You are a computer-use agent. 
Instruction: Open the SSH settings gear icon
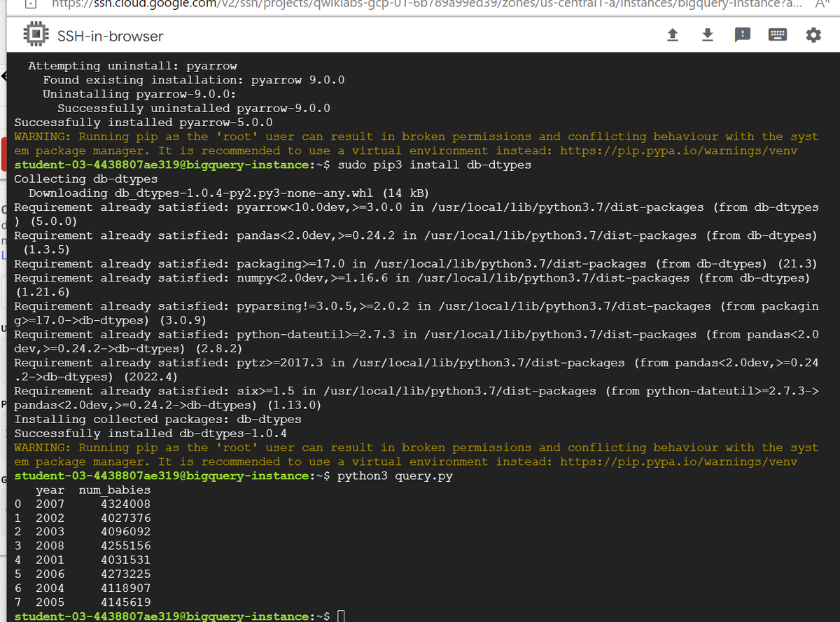813,35
